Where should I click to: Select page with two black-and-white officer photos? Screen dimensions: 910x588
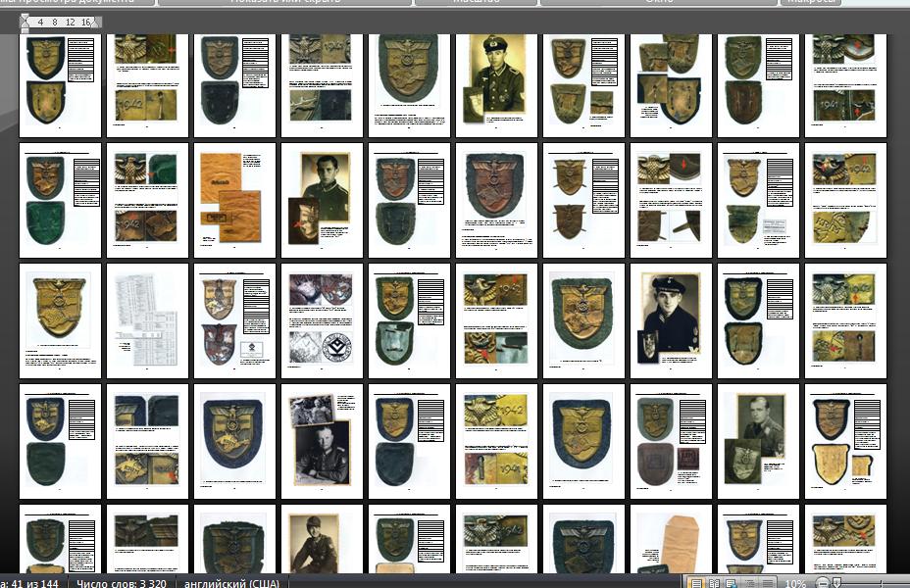pos(322,441)
